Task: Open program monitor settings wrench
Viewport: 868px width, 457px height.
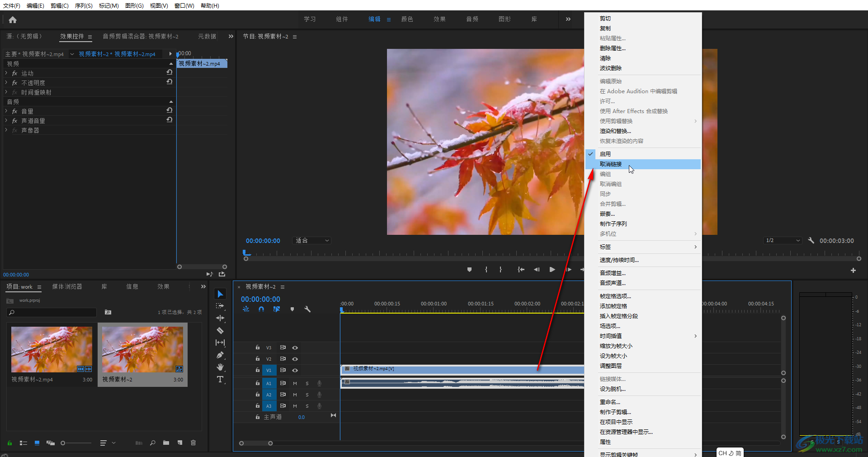Action: [x=811, y=240]
